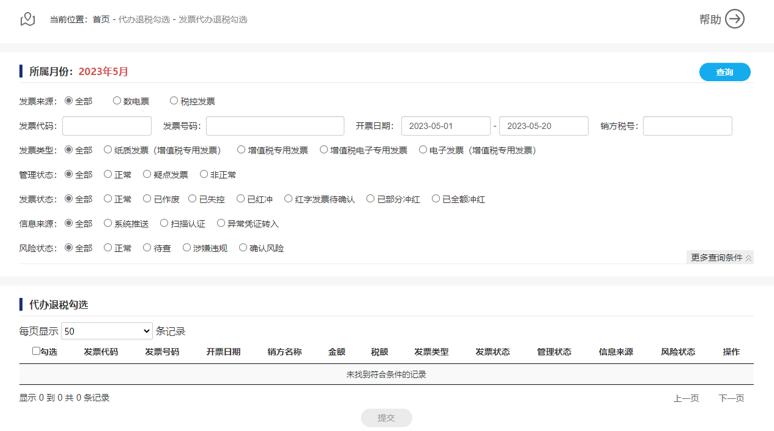Go to 首页 in the breadcrumb

pyautogui.click(x=101, y=19)
